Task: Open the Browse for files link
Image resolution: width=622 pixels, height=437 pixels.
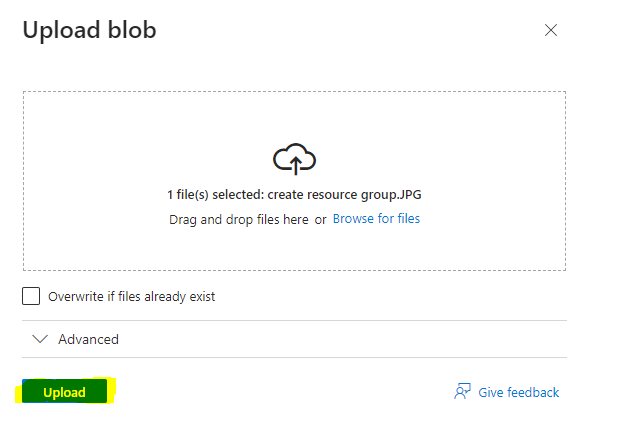Action: tap(376, 219)
